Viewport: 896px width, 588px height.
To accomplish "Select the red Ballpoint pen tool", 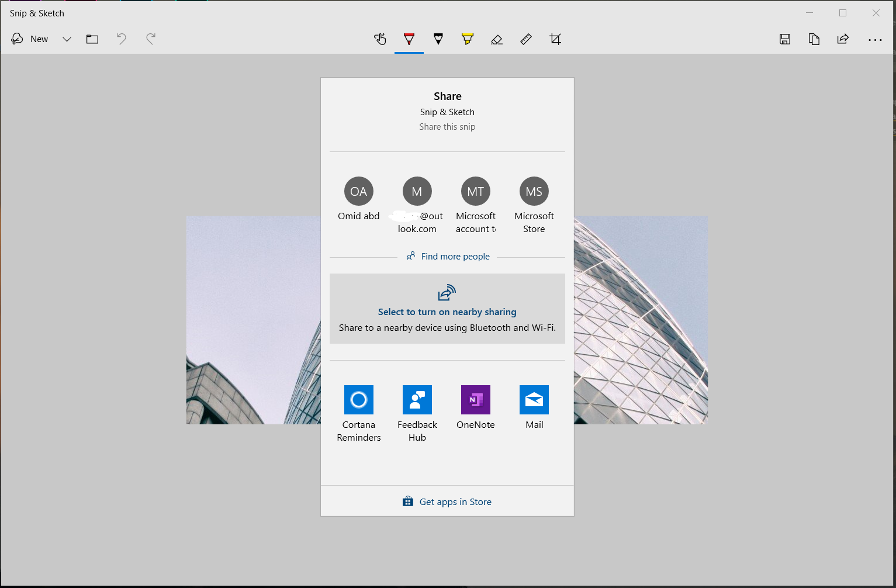I will click(x=409, y=39).
